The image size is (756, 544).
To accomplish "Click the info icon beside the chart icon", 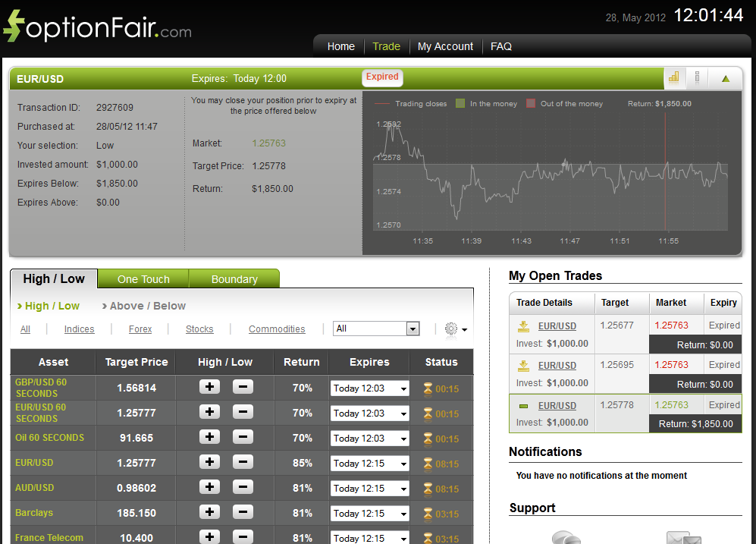I will 697,77.
